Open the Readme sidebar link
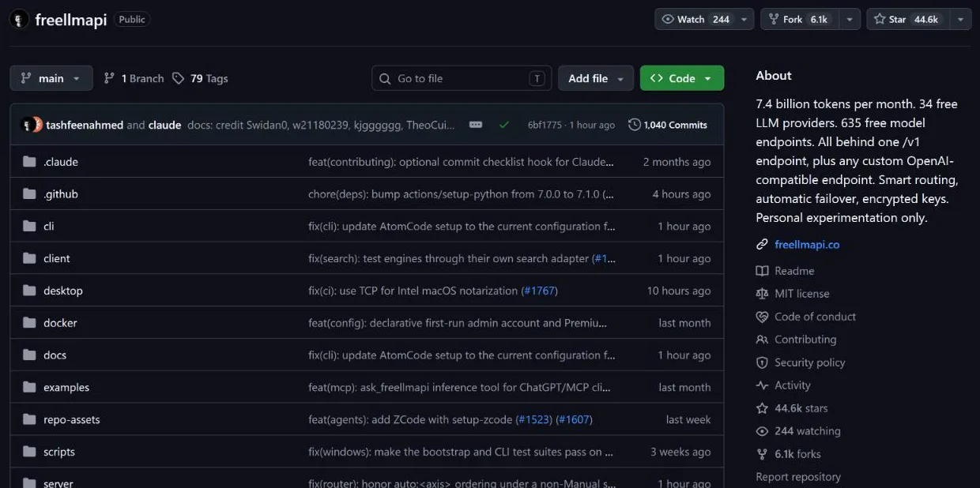The image size is (980, 488). click(x=794, y=271)
